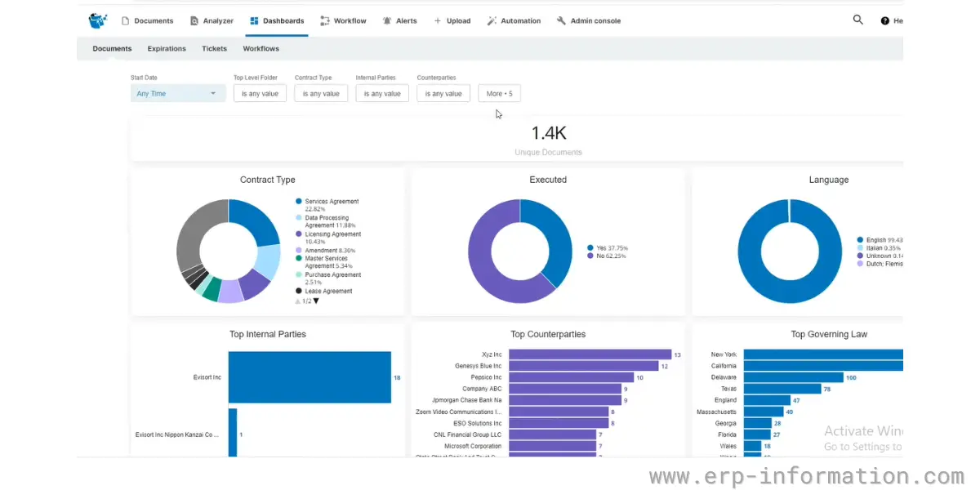Image resolution: width=980 pixels, height=490 pixels.
Task: Click the New York bar in Top Governing Law
Action: 823,354
